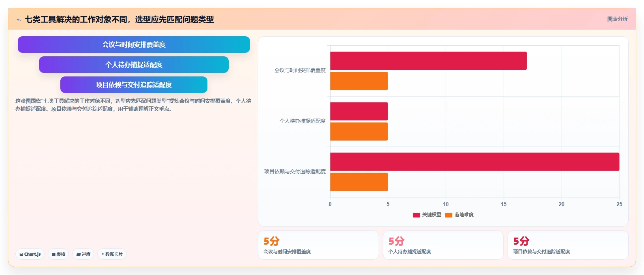The height and width of the screenshot is (275, 644).
Task: Select the 会议与时间安排覆盖度 funnel bar
Action: pyautogui.click(x=134, y=45)
